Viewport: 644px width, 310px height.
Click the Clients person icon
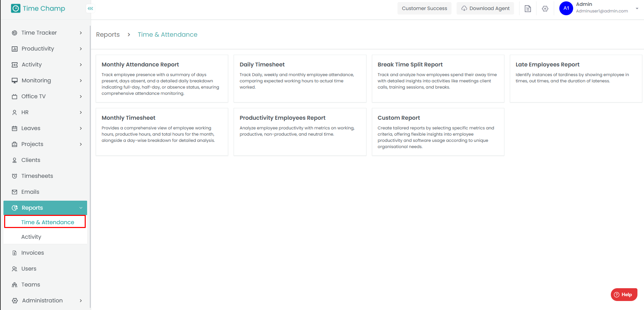pos(15,160)
